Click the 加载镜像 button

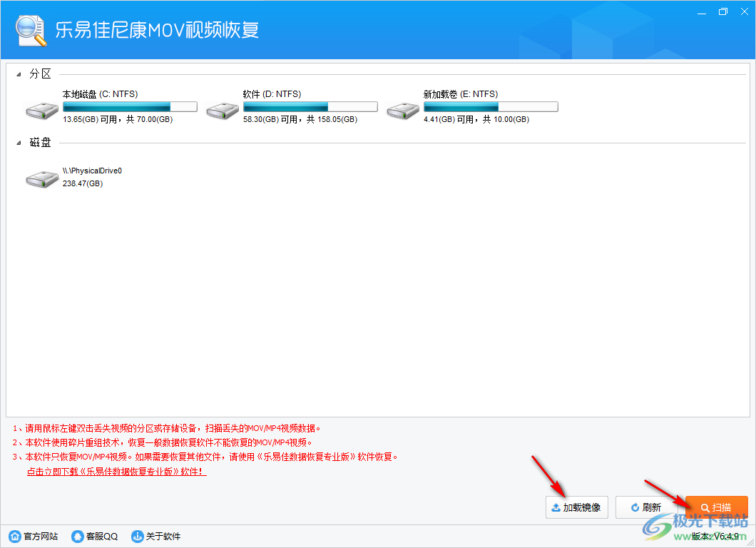pos(577,507)
